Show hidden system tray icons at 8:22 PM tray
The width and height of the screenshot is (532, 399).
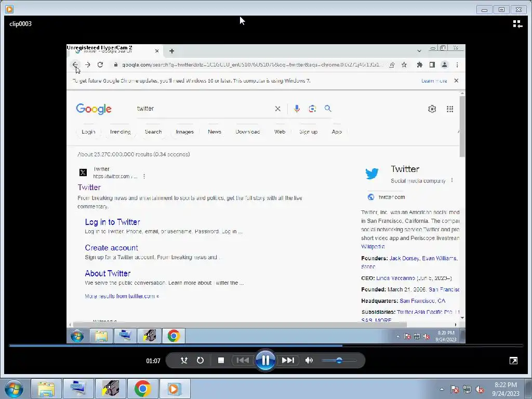point(442,389)
